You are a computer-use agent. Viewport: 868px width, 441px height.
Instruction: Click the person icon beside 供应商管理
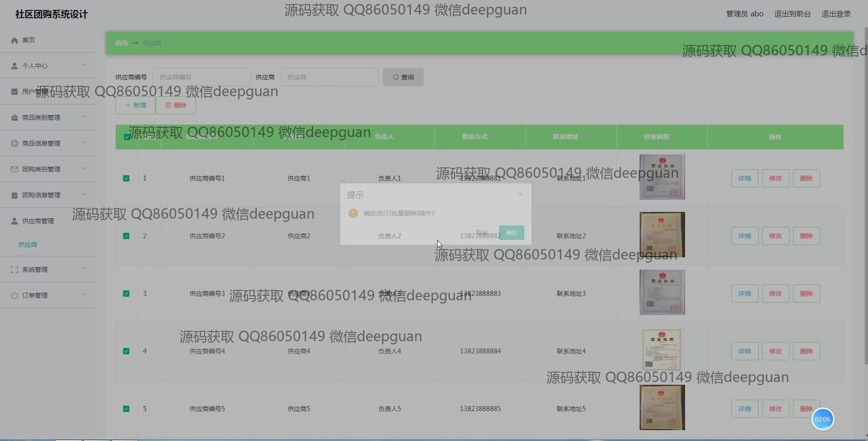point(15,221)
